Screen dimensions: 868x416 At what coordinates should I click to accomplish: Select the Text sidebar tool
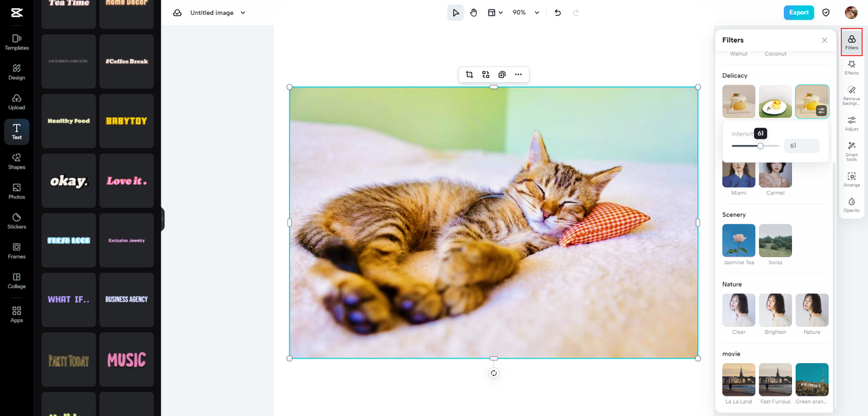[x=16, y=131]
